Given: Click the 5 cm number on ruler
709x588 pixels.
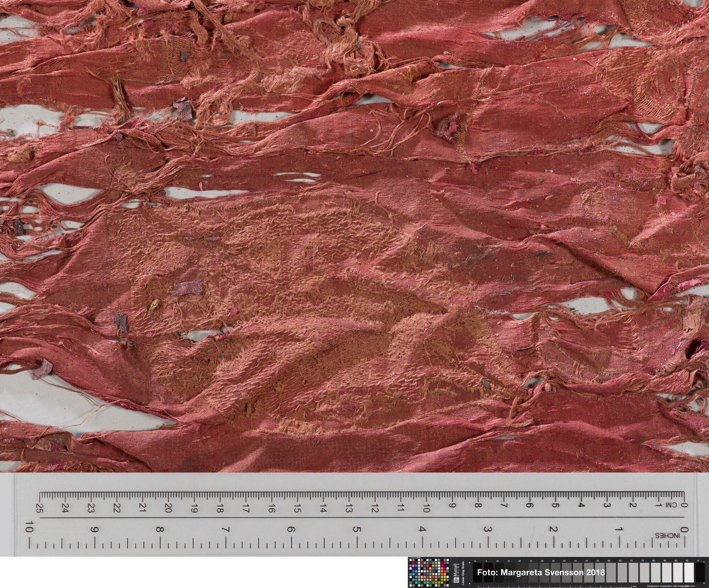Looking at the screenshot, I should [x=555, y=505].
